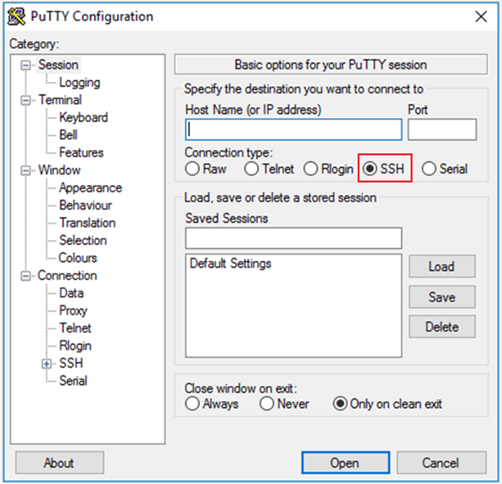
Task: Select the Colours category
Action: [x=78, y=258]
